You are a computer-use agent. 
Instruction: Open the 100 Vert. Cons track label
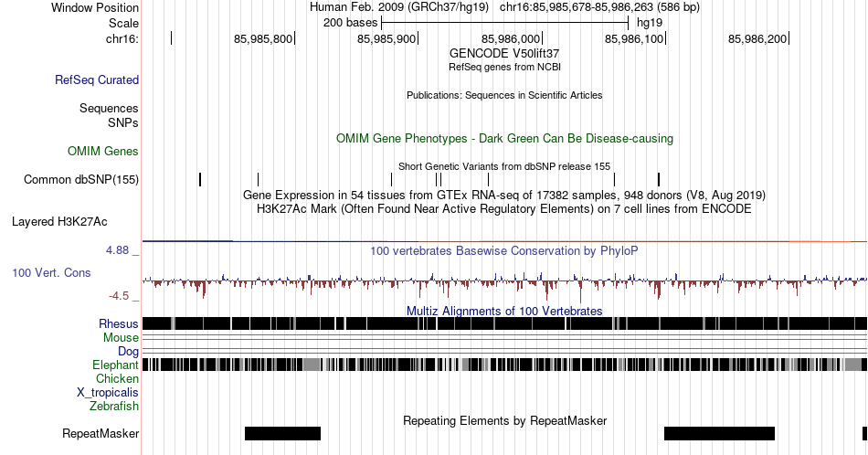[x=51, y=272]
